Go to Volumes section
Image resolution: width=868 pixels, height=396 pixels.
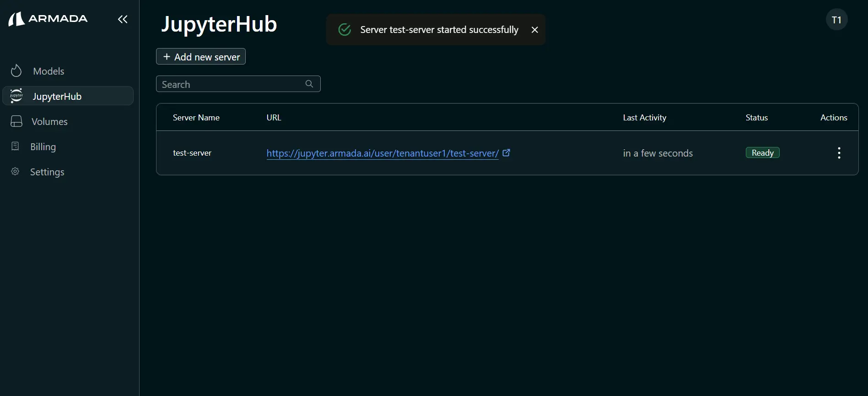pyautogui.click(x=68, y=121)
